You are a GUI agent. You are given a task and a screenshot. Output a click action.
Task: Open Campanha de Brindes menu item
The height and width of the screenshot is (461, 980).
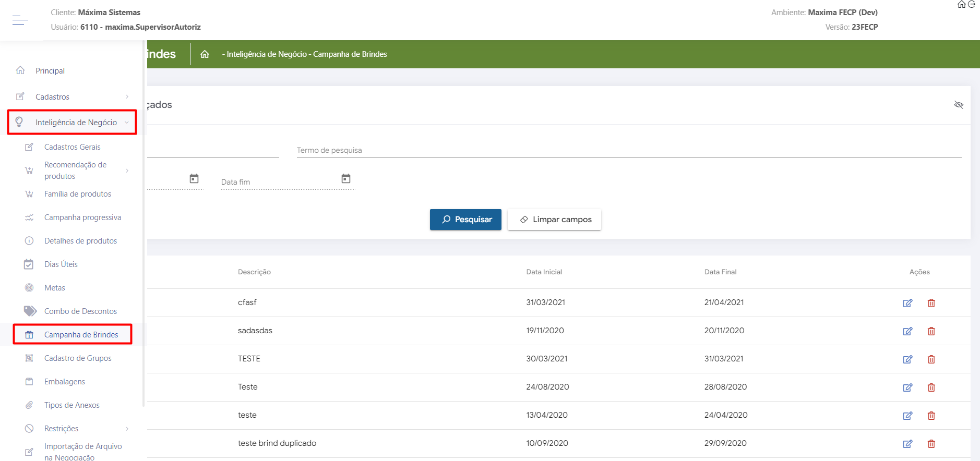pyautogui.click(x=81, y=335)
